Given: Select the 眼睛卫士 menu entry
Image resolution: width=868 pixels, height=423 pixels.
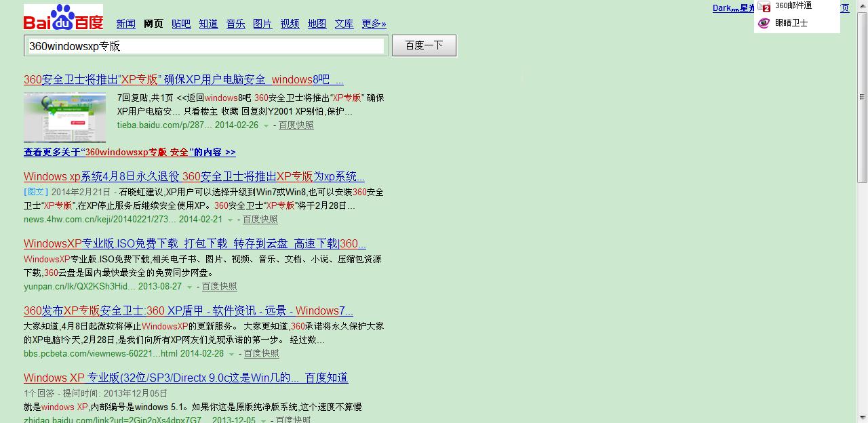Looking at the screenshot, I should (x=791, y=23).
